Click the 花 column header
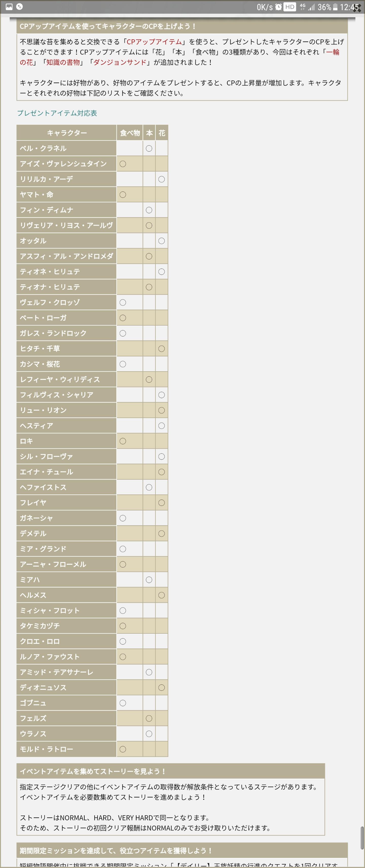The height and width of the screenshot is (868, 365). [x=162, y=133]
